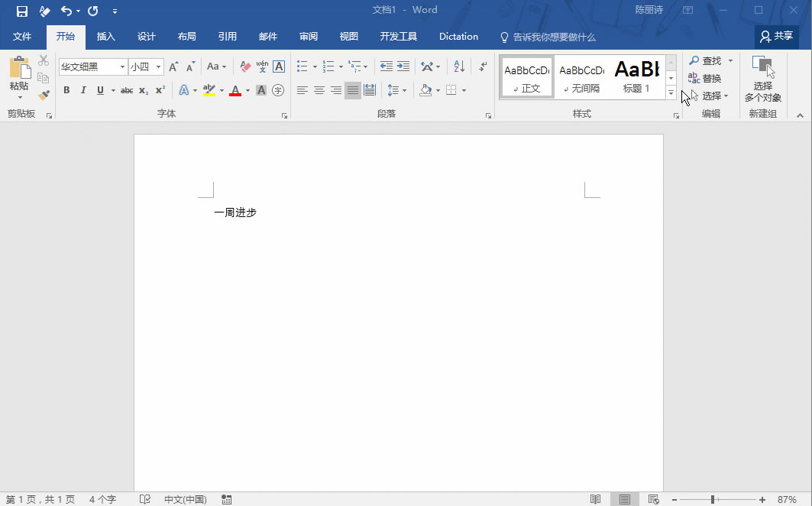Switch to the 设计 tab
This screenshot has height=506, width=812.
coord(147,36)
